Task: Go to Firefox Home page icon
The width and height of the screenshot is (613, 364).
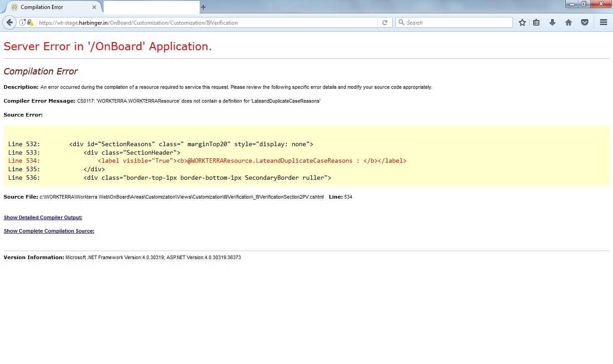Action: pyautogui.click(x=569, y=22)
